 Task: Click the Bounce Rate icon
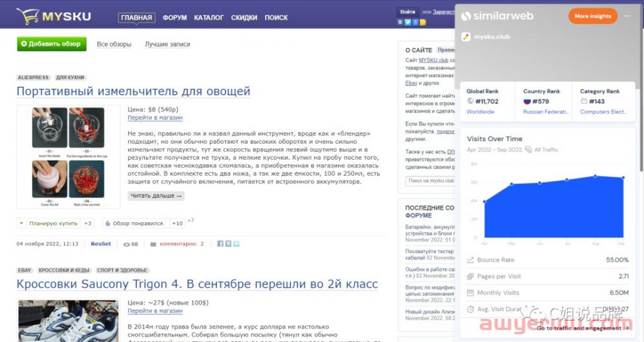[470, 260]
